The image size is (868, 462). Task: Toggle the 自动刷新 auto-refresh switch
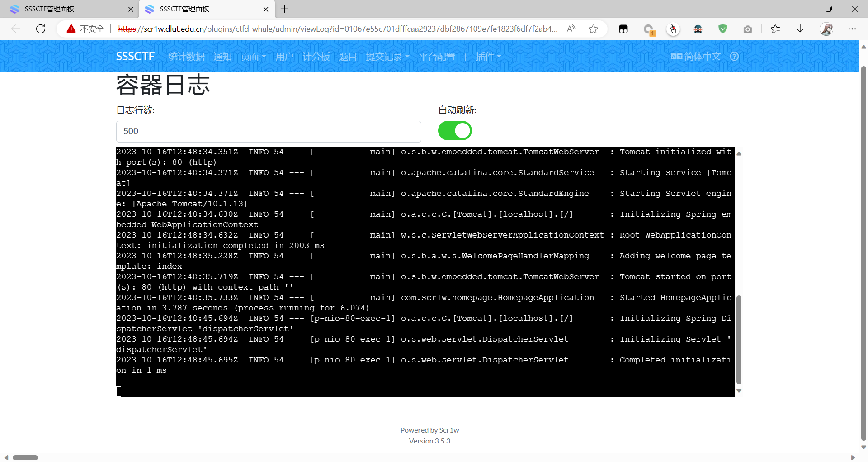[455, 131]
